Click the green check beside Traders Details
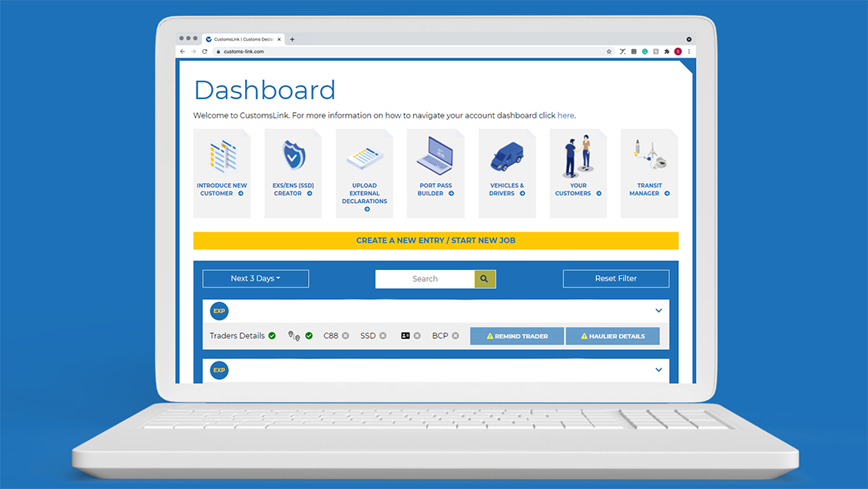 tap(272, 335)
